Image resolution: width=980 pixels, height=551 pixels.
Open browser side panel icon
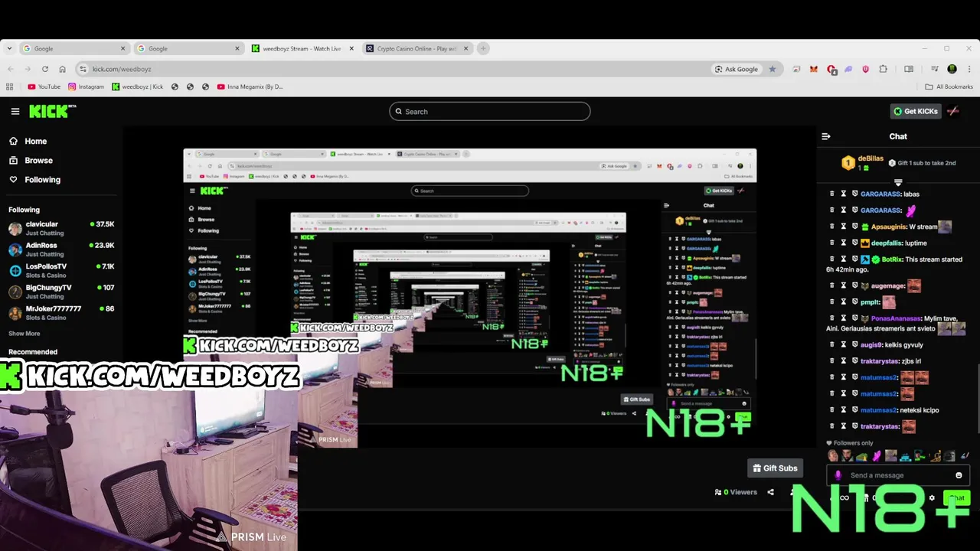coord(909,69)
